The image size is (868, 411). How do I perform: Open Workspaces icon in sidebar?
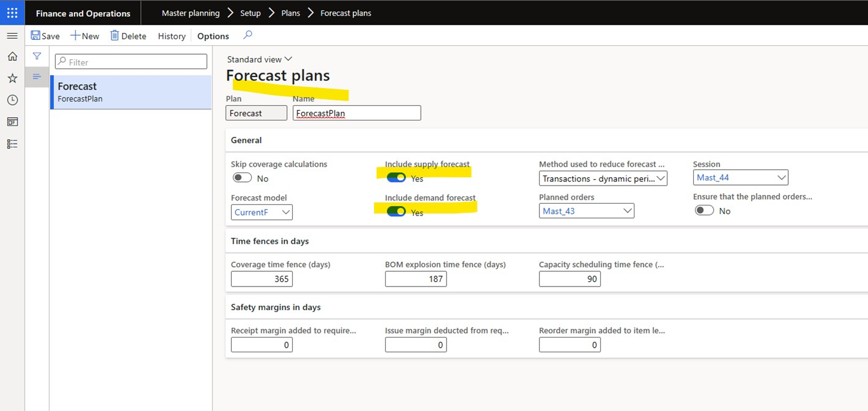(12, 122)
